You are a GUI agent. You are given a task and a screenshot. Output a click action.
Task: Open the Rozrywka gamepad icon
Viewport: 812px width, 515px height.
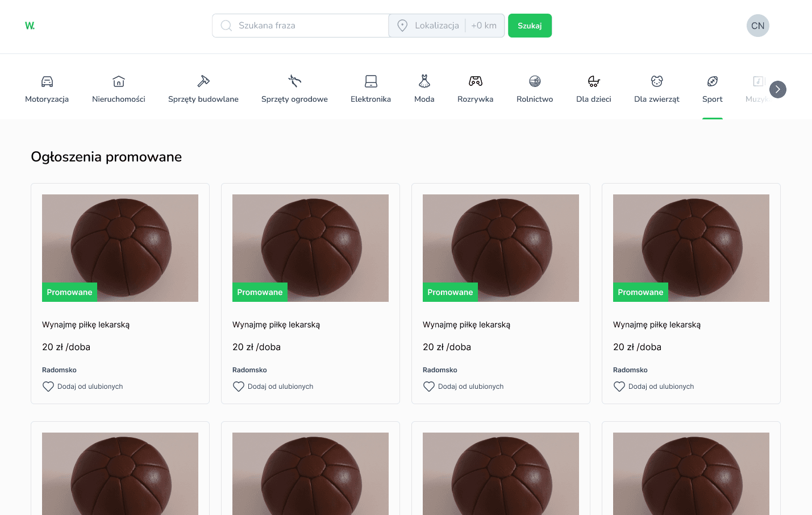pos(476,81)
